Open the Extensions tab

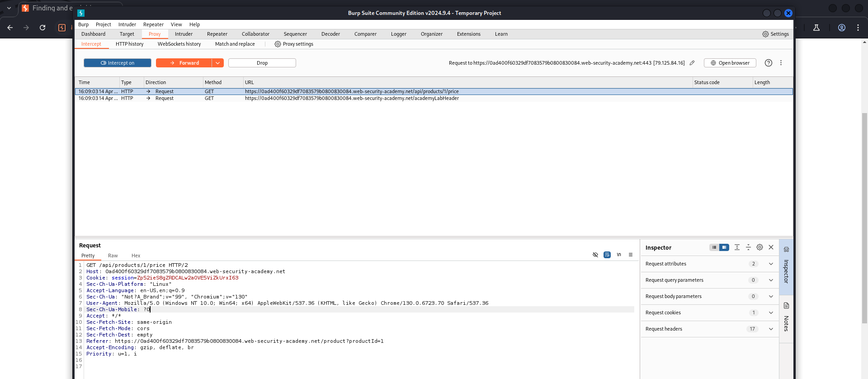coord(468,34)
